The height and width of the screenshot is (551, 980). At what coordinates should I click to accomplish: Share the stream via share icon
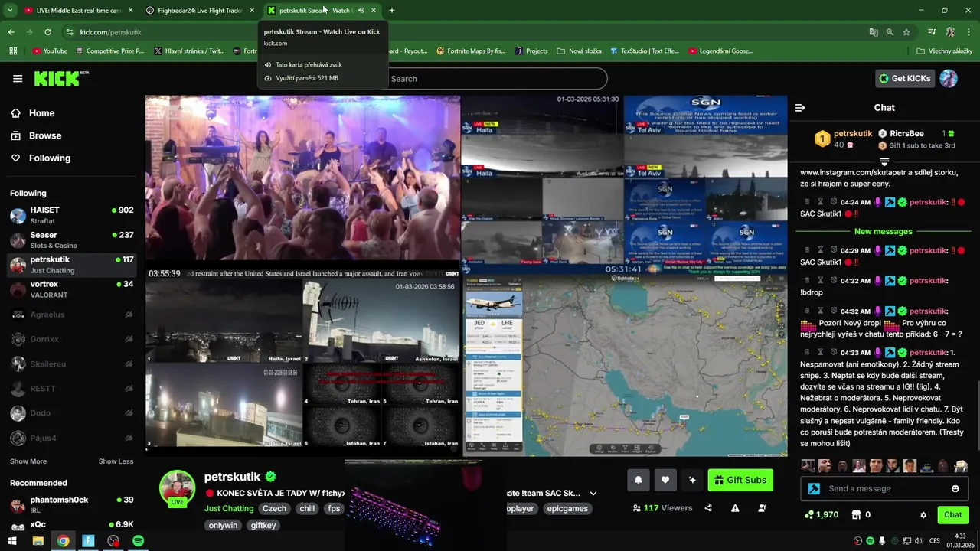pyautogui.click(x=708, y=508)
